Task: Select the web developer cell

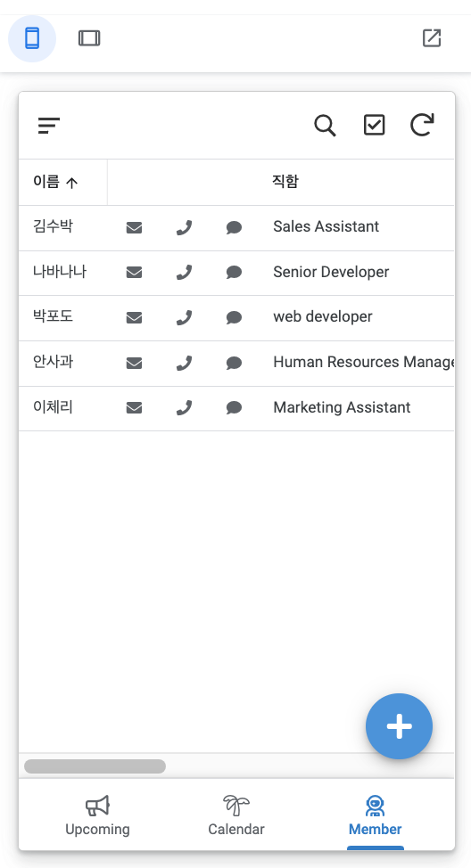Action: point(323,316)
